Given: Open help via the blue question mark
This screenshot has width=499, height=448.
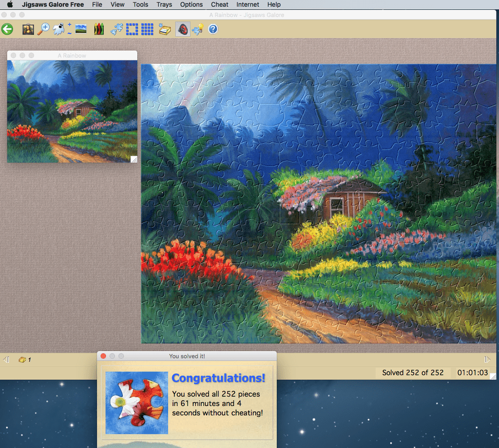Looking at the screenshot, I should (x=213, y=29).
